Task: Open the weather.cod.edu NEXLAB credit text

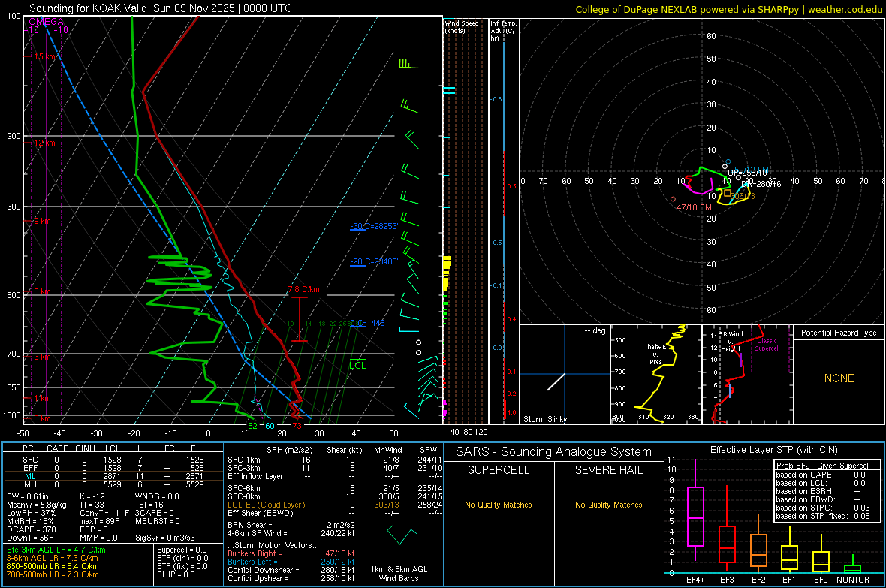Action: coord(728,9)
